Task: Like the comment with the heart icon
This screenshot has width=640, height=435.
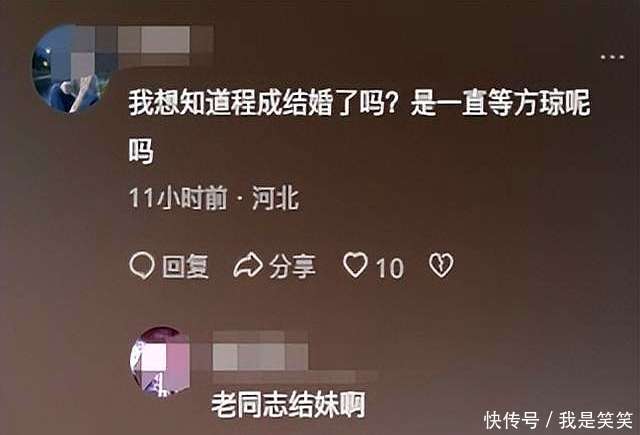Action: (355, 265)
